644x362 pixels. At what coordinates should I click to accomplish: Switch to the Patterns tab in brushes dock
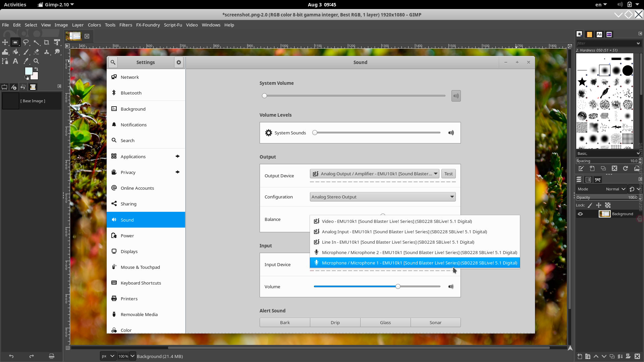pyautogui.click(x=589, y=34)
